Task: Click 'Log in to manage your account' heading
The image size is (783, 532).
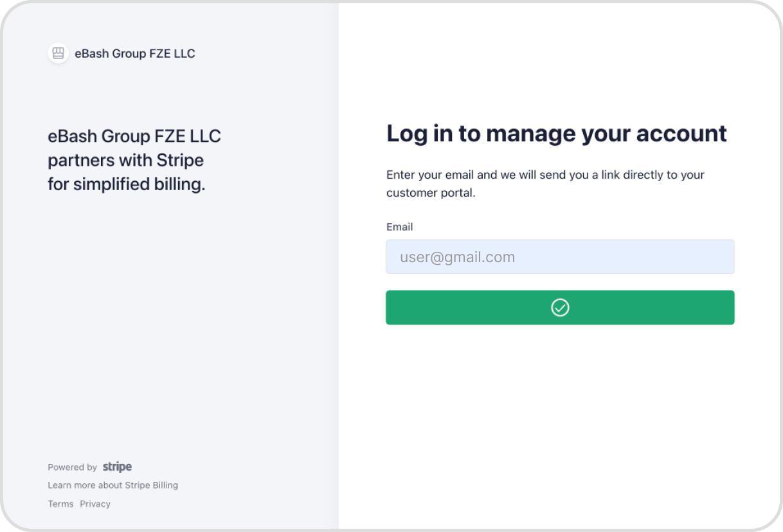Action: (557, 133)
